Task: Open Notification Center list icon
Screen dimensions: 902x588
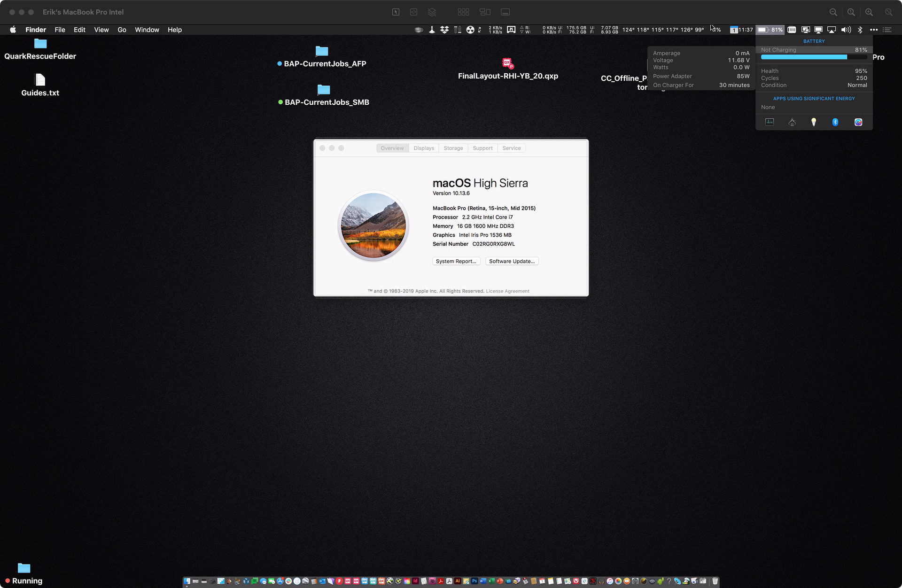Action: [x=887, y=30]
